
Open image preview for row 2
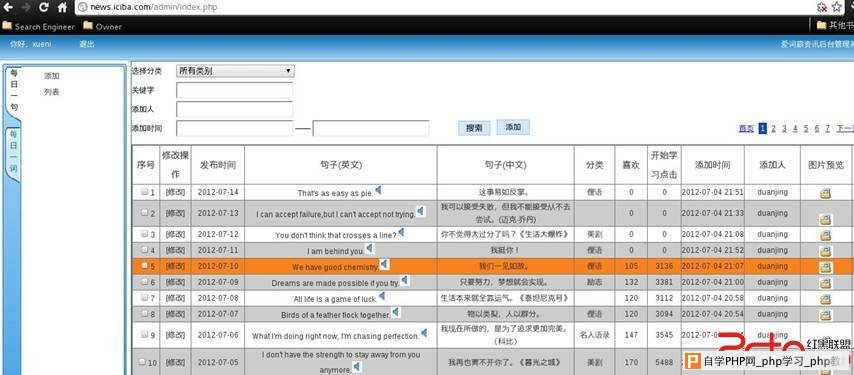(x=826, y=219)
